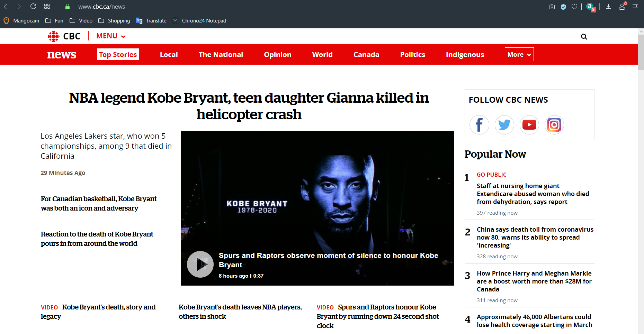The width and height of the screenshot is (644, 334).
Task: Click the CBC gem logo
Action: tap(54, 36)
